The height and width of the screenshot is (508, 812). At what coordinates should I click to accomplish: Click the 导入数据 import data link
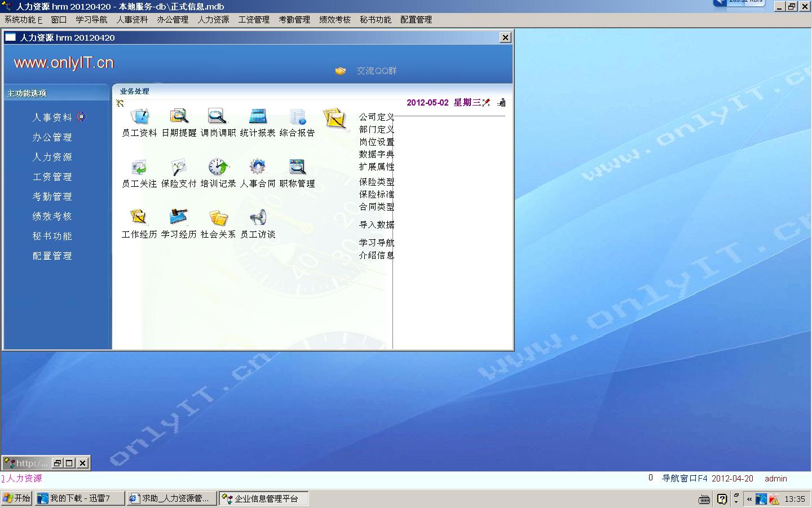(376, 225)
